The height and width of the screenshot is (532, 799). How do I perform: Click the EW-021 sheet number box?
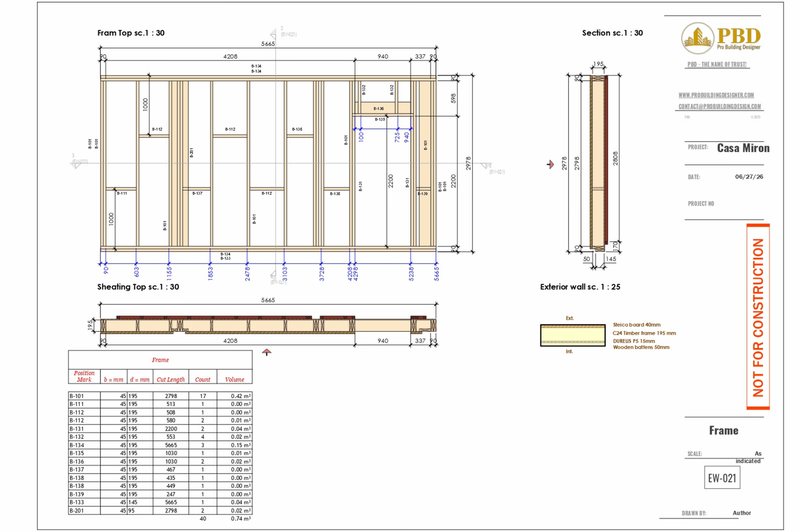pos(722,478)
